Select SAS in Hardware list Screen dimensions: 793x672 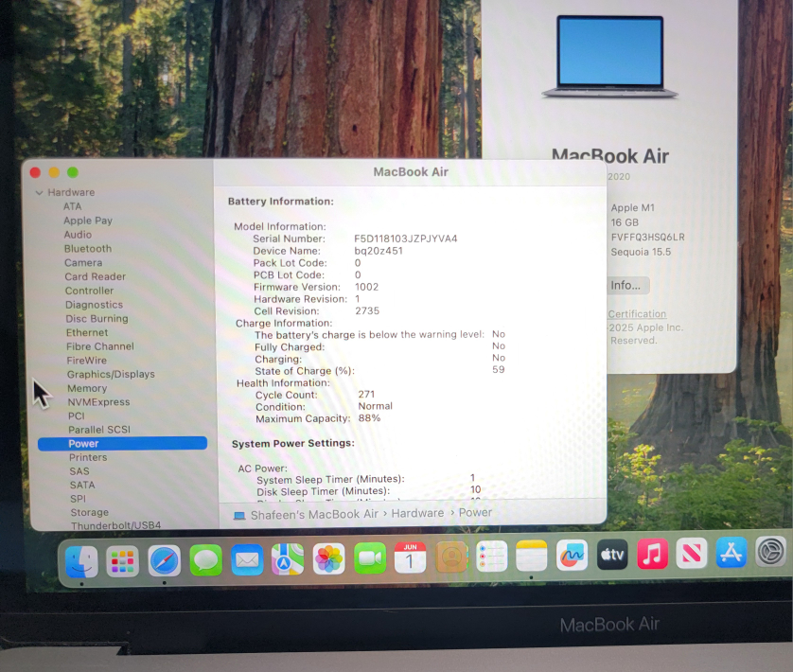79,471
